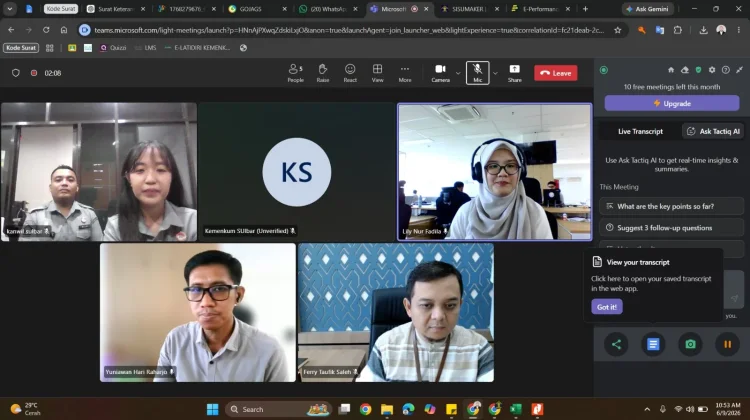The image size is (750, 420).
Task: Pause Tactiq transcription with orange pause button
Action: [727, 344]
